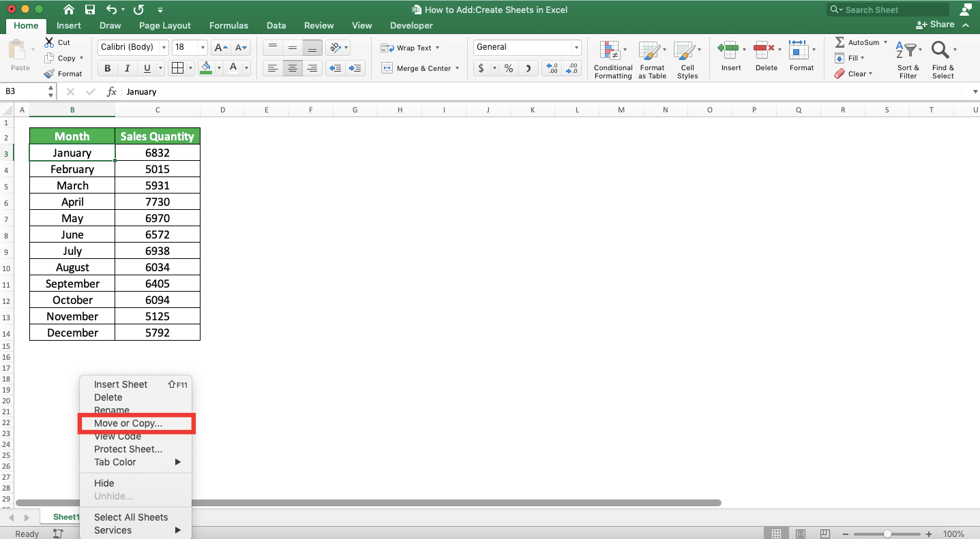Click the Percent number format icon
The image size is (980, 539).
point(508,68)
